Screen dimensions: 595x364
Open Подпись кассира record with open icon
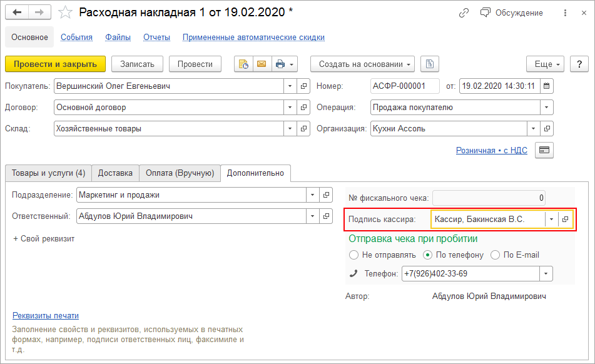tap(565, 219)
